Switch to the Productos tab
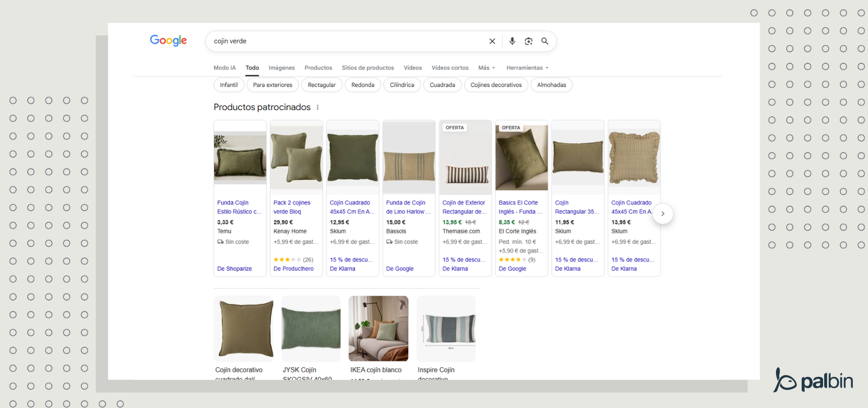 (318, 68)
